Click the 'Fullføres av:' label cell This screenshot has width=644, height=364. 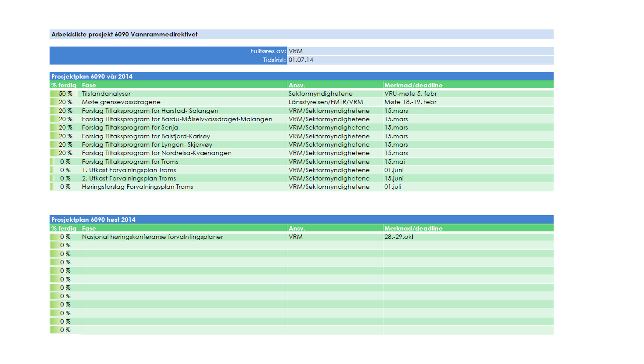[168, 51]
